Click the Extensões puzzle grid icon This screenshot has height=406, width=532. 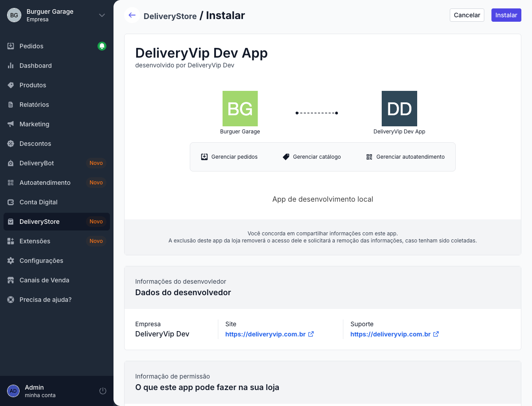[x=11, y=241]
